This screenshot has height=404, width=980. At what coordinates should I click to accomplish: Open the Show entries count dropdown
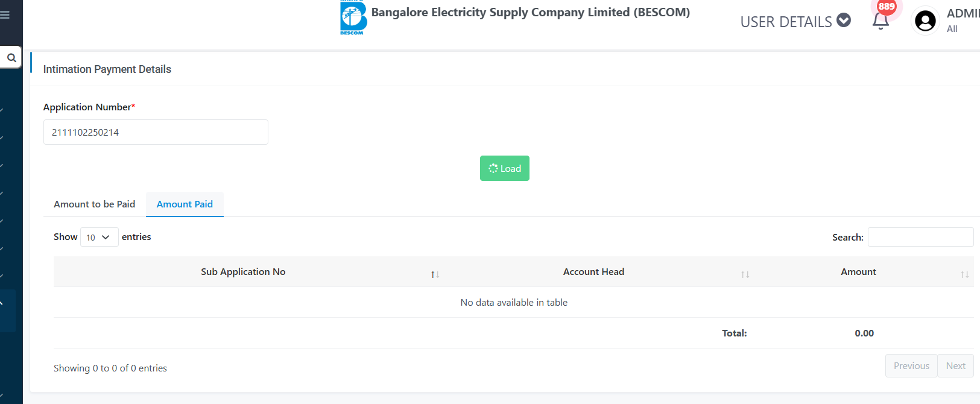pos(99,237)
